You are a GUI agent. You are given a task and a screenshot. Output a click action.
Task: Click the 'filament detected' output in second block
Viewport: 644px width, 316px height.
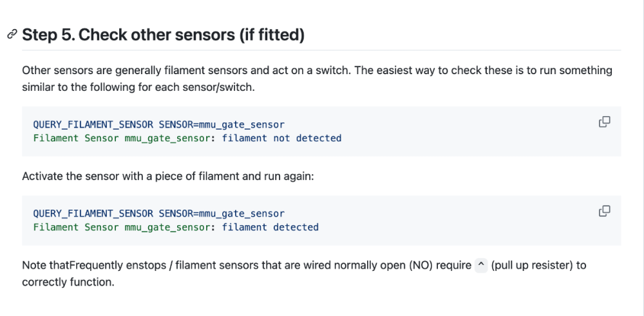point(270,227)
